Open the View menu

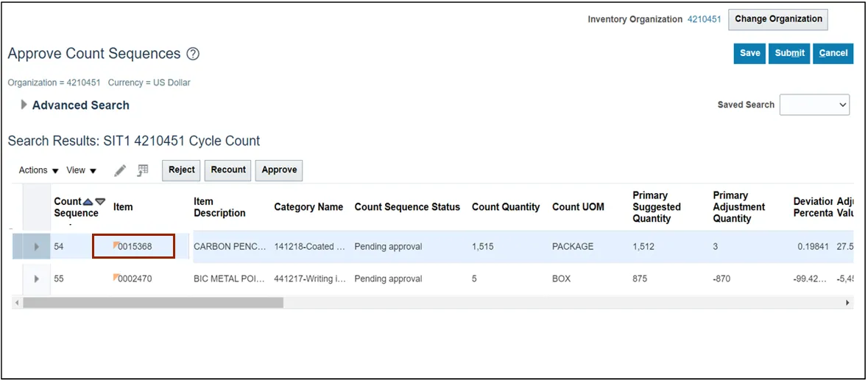click(x=82, y=170)
